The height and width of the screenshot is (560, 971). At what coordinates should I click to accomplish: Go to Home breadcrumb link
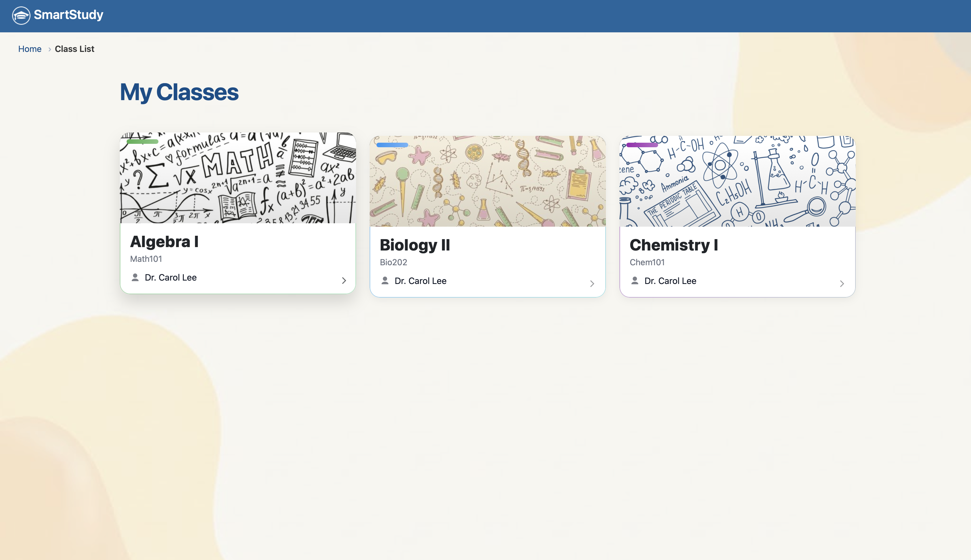point(30,49)
